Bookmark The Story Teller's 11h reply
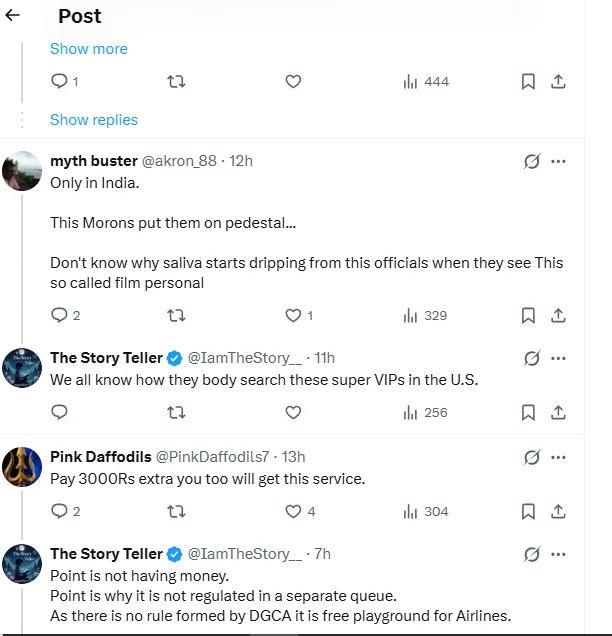The image size is (612, 636). point(528,412)
